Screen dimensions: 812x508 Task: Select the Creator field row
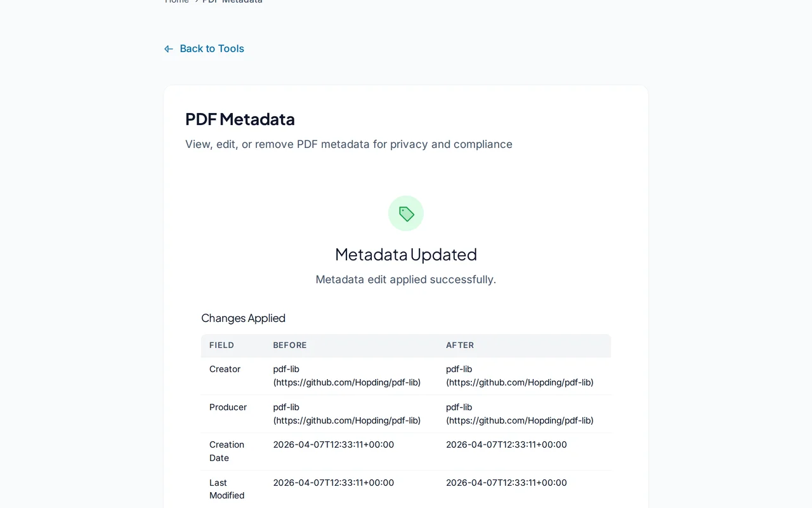click(225, 369)
